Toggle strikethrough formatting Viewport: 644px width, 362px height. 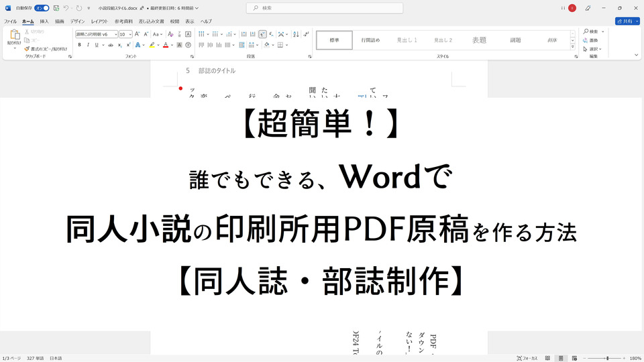click(111, 45)
